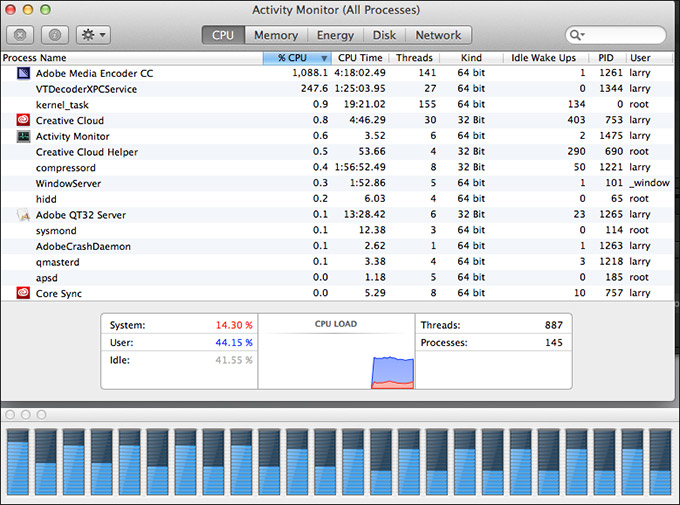Image resolution: width=680 pixels, height=505 pixels.
Task: Close the CPU history meter window
Action: (x=10, y=414)
